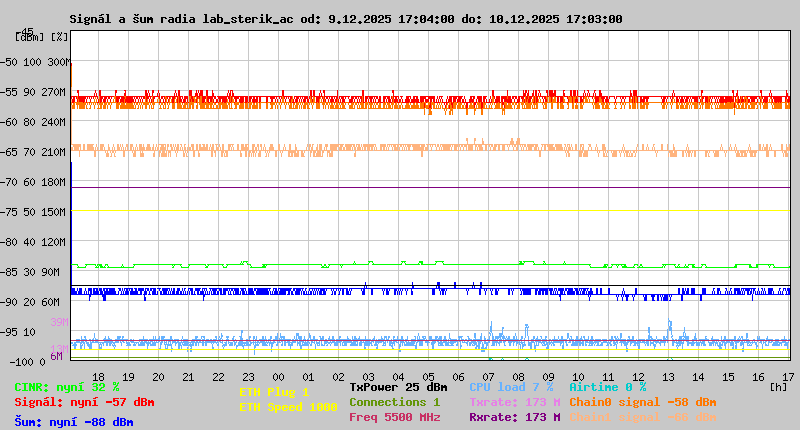This screenshot has height=430, width=800.
Task: Click the Airtime 0 % legend label
Action: point(607,387)
